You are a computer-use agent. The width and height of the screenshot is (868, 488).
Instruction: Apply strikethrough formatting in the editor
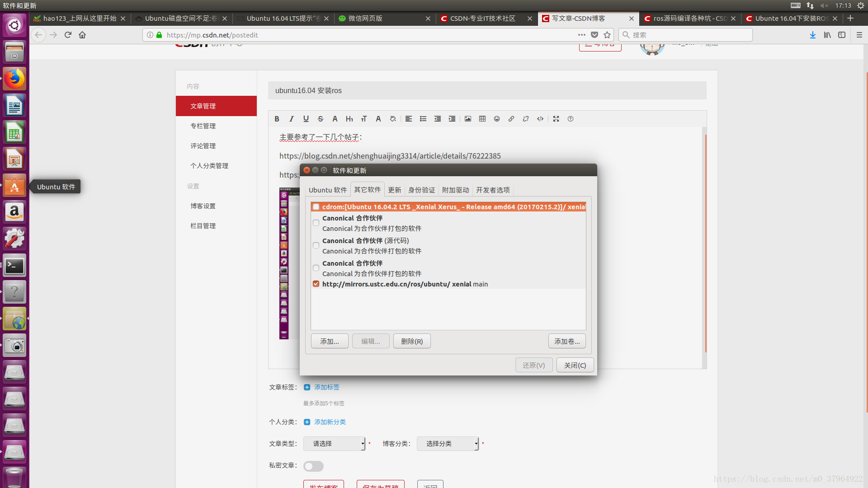click(x=321, y=119)
